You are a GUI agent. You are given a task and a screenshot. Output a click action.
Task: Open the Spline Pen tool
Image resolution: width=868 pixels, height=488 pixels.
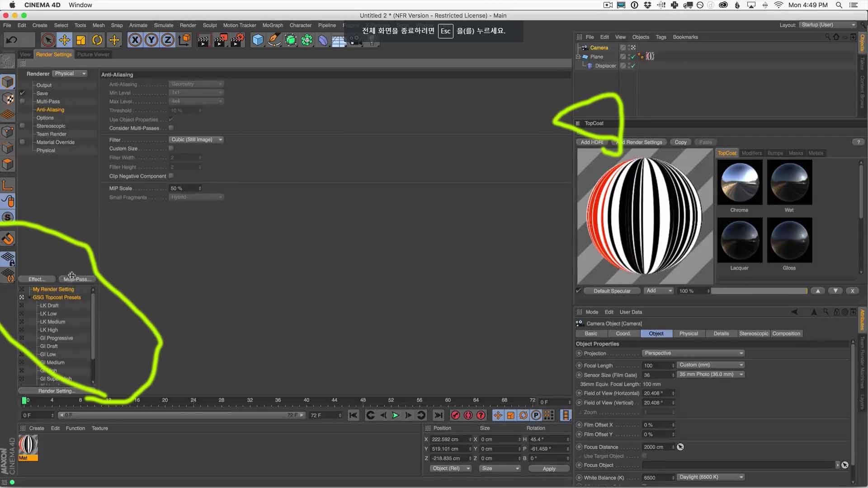(274, 40)
